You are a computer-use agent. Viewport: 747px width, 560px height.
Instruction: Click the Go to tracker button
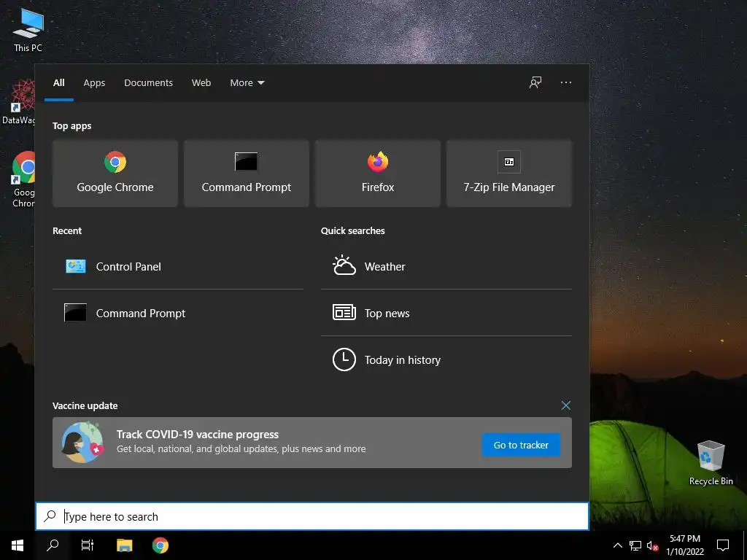(521, 445)
